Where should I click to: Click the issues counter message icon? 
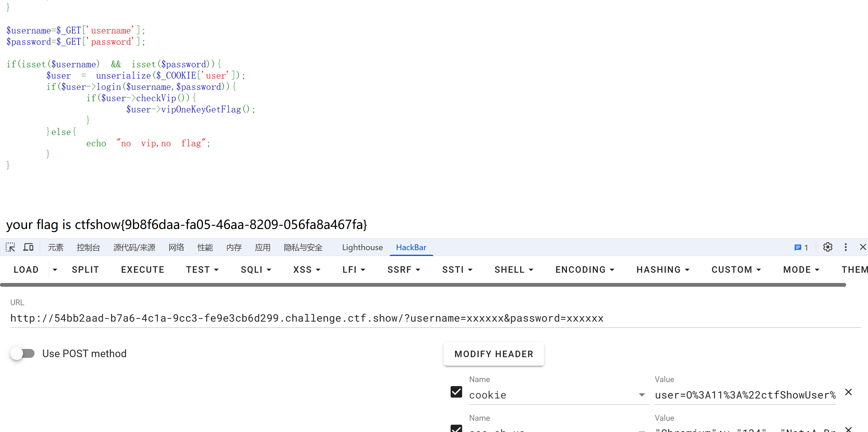[x=801, y=247]
